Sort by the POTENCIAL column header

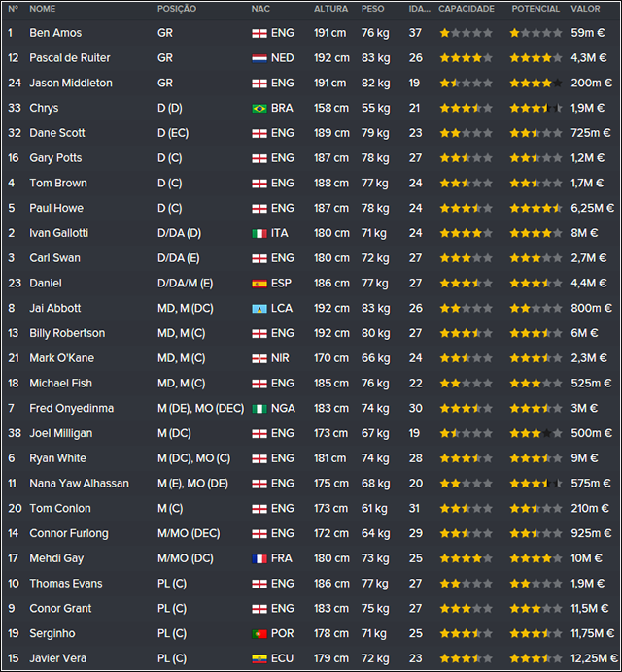click(536, 9)
